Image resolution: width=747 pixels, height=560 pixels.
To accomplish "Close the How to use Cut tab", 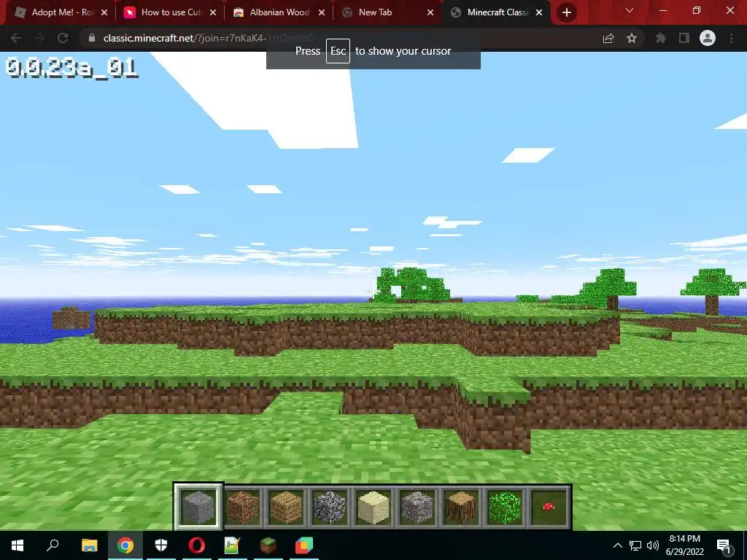I will coord(213,12).
